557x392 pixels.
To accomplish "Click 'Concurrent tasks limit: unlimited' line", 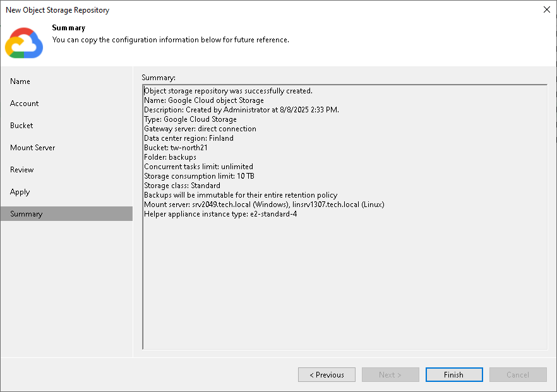I will [198, 167].
